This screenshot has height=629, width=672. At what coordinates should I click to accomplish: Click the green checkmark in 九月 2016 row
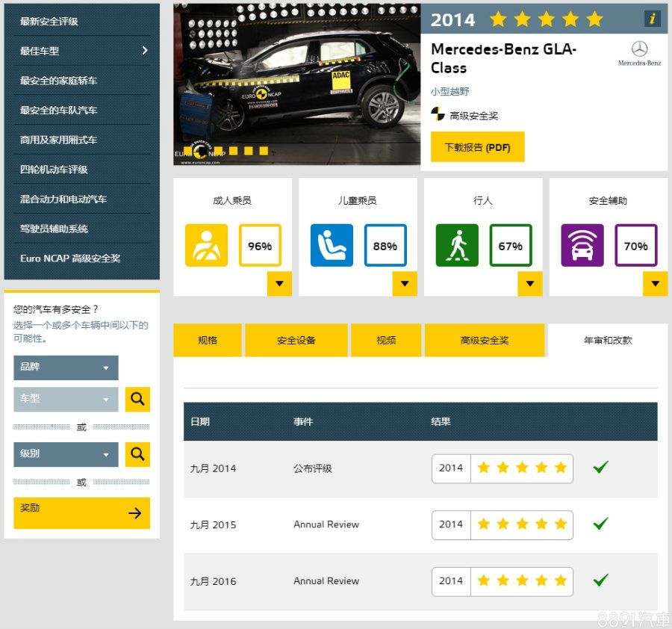click(600, 580)
